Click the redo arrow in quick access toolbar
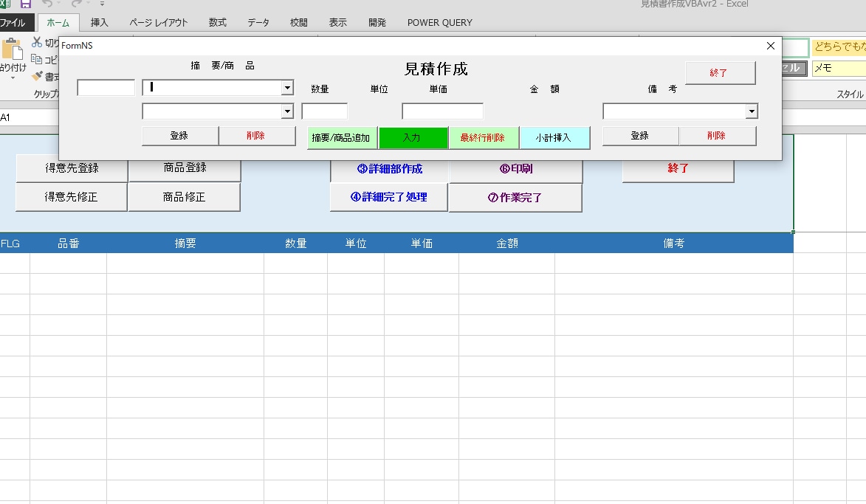Viewport: 866px width, 504px height. pyautogui.click(x=76, y=3)
